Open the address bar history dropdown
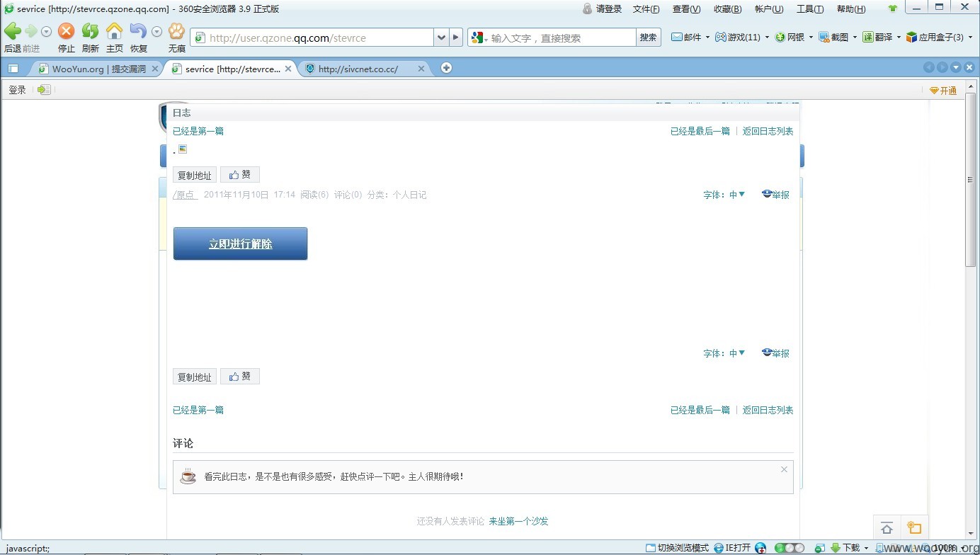980x555 pixels. coord(441,38)
